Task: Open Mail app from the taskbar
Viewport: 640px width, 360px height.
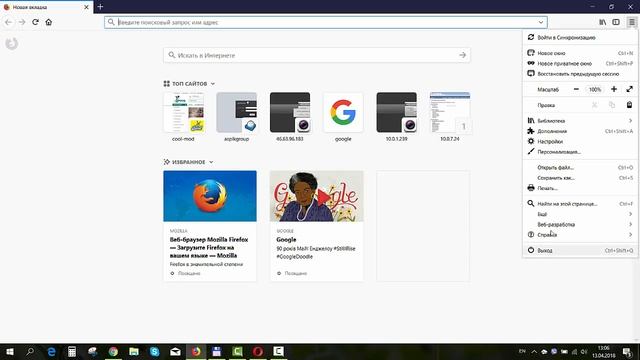Action: [176, 351]
